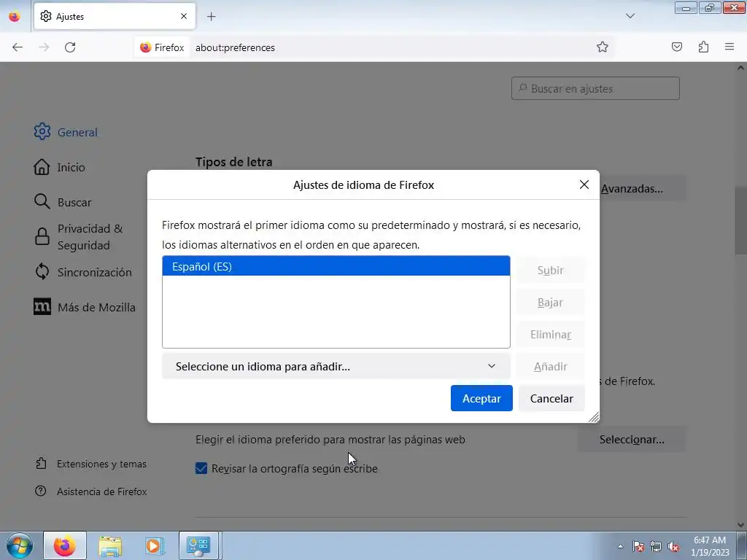Focus the Buscar en ajustes search field

pos(595,88)
